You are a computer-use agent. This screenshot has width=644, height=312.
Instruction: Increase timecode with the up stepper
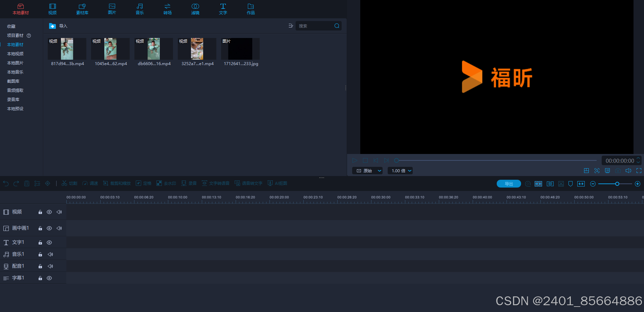click(638, 158)
